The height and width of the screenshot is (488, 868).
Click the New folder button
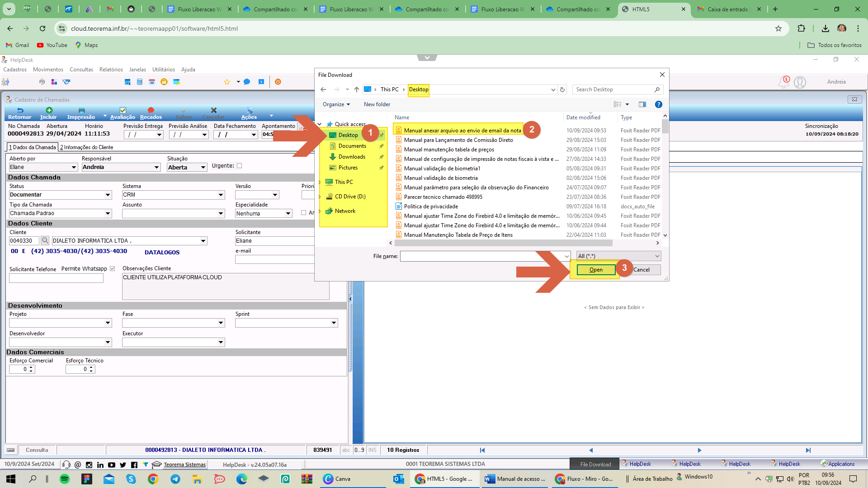click(377, 104)
